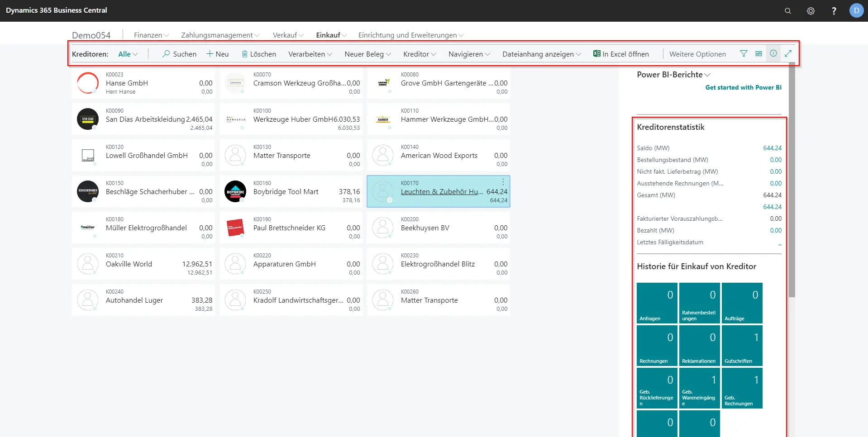The width and height of the screenshot is (868, 437).
Task: Expand Dateianhang anzeigen dropdown
Action: pyautogui.click(x=542, y=54)
